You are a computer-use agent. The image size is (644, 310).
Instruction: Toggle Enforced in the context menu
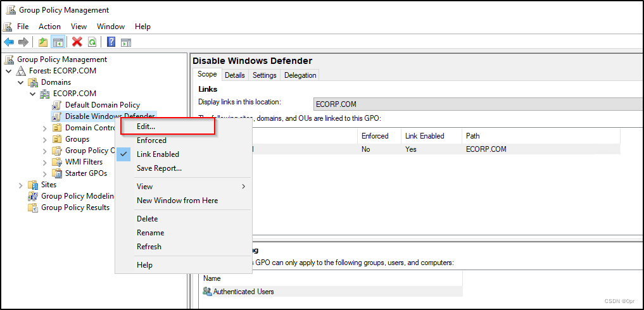[183, 140]
